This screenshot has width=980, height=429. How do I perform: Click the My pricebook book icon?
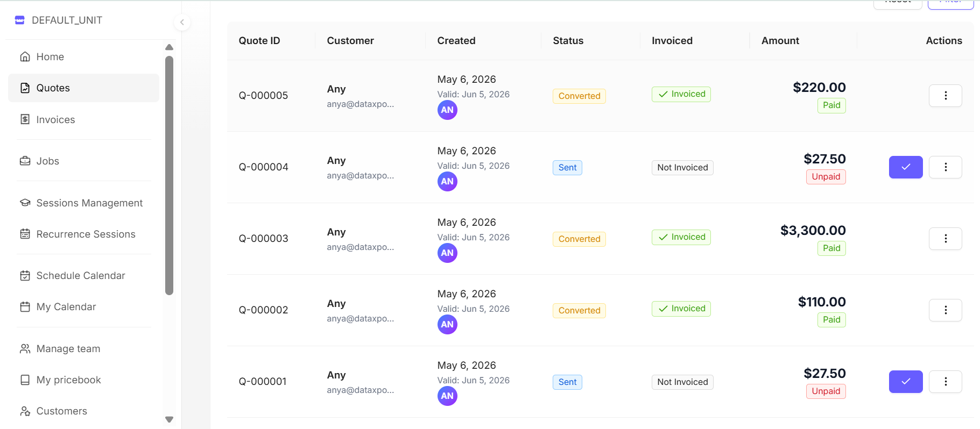click(x=25, y=380)
